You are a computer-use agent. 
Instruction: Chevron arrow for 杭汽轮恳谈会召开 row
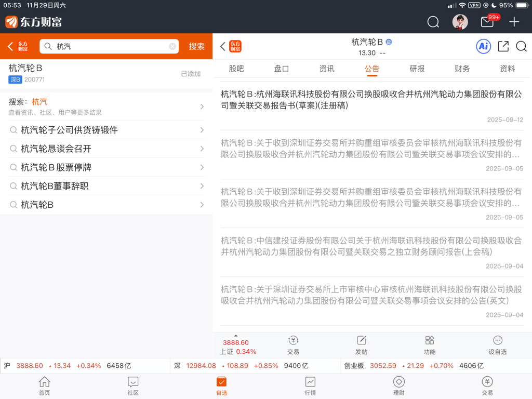coord(202,149)
